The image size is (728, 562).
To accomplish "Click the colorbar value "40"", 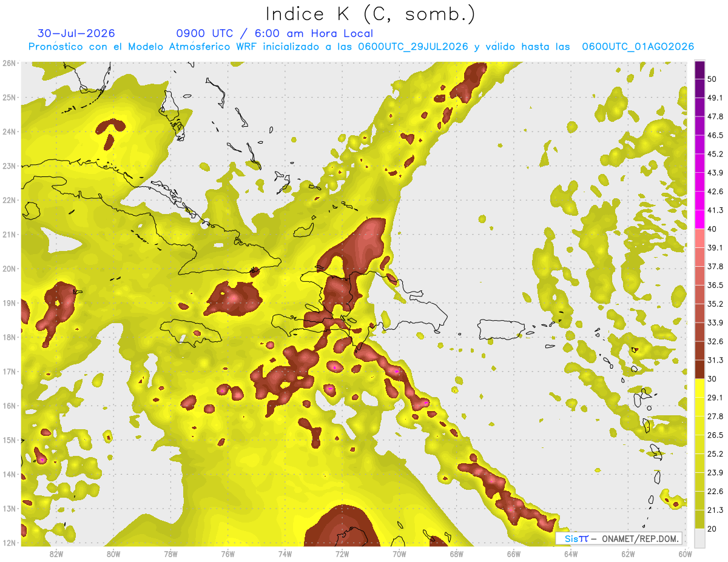I will point(712,229).
